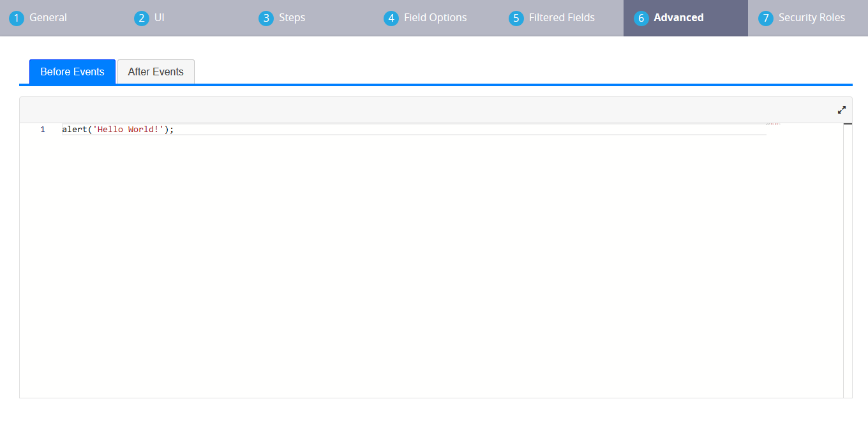Click the number 6 badge beside Advanced

pyautogui.click(x=641, y=19)
